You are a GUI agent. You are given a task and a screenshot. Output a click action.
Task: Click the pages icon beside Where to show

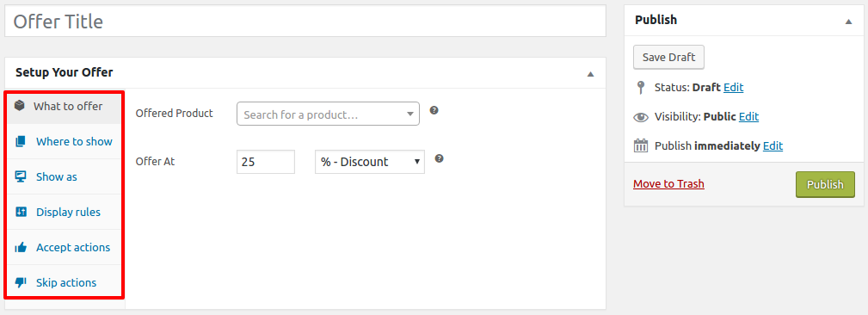21,142
